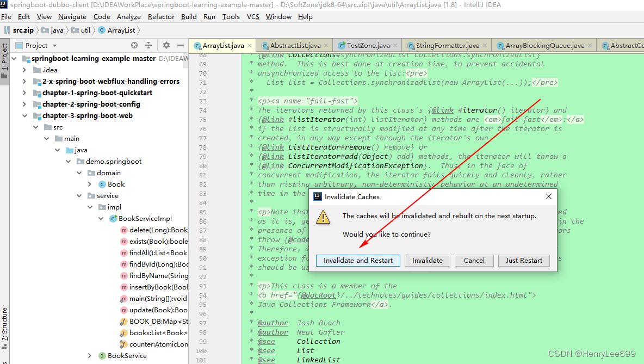Close the ArrayList.java editor tab
644x364 pixels.
(249, 46)
